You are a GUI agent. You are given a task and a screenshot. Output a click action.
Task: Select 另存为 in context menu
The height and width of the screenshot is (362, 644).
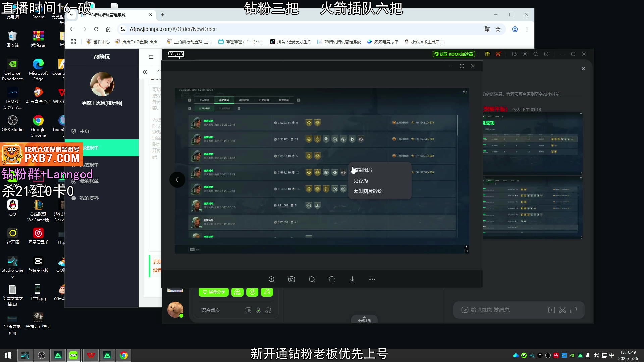361,181
